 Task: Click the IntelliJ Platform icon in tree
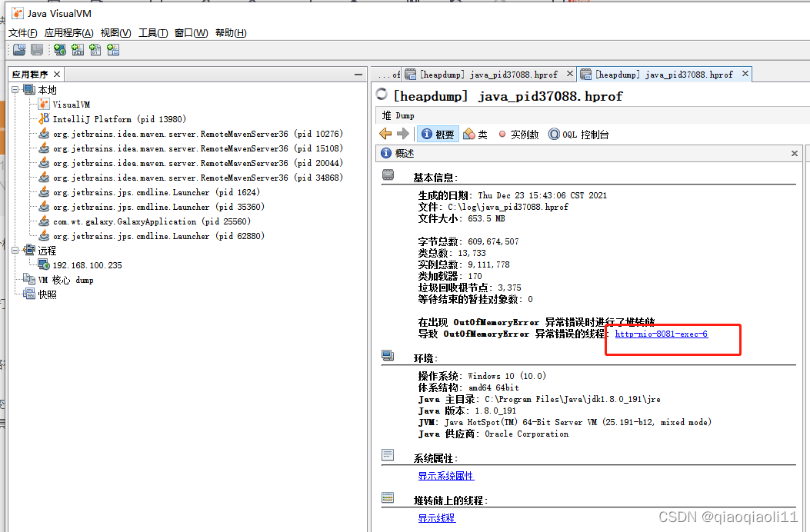pyautogui.click(x=45, y=119)
